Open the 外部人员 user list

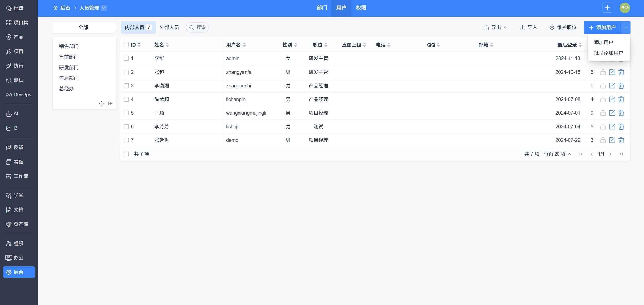[x=169, y=27]
